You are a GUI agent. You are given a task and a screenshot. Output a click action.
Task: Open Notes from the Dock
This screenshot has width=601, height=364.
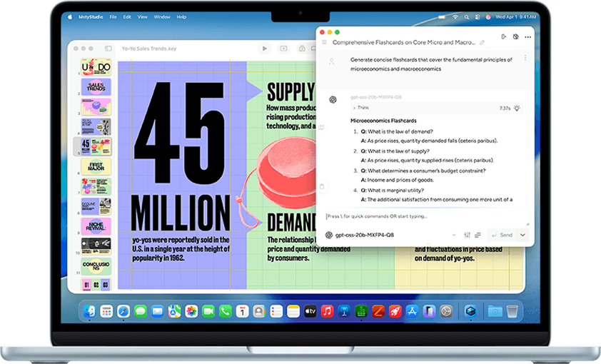point(293,311)
